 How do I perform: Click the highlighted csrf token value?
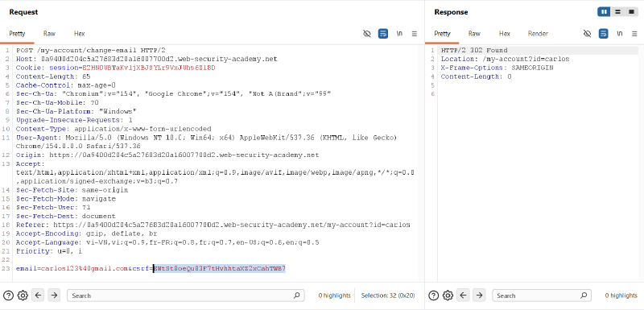(x=219, y=268)
